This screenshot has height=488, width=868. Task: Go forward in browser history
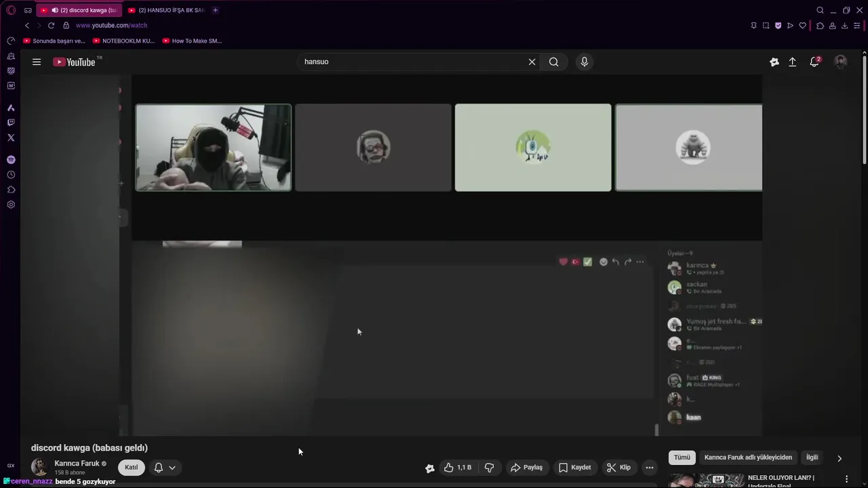pos(39,25)
